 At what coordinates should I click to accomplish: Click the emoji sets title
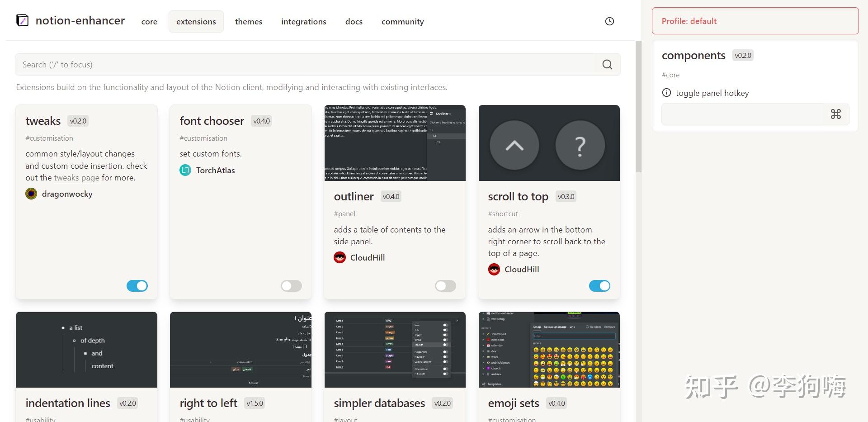point(514,403)
